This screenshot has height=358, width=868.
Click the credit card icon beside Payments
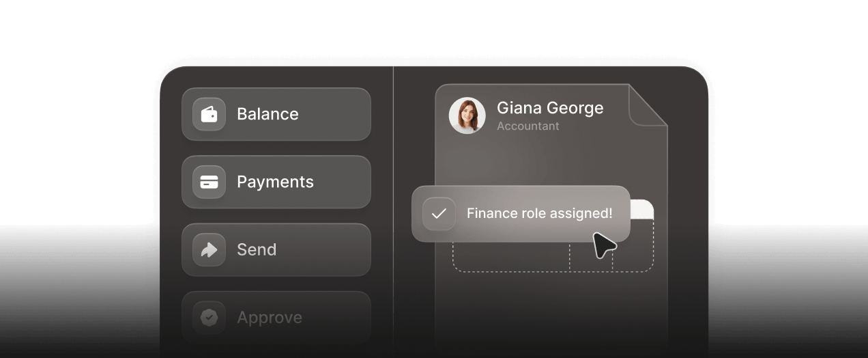209,182
